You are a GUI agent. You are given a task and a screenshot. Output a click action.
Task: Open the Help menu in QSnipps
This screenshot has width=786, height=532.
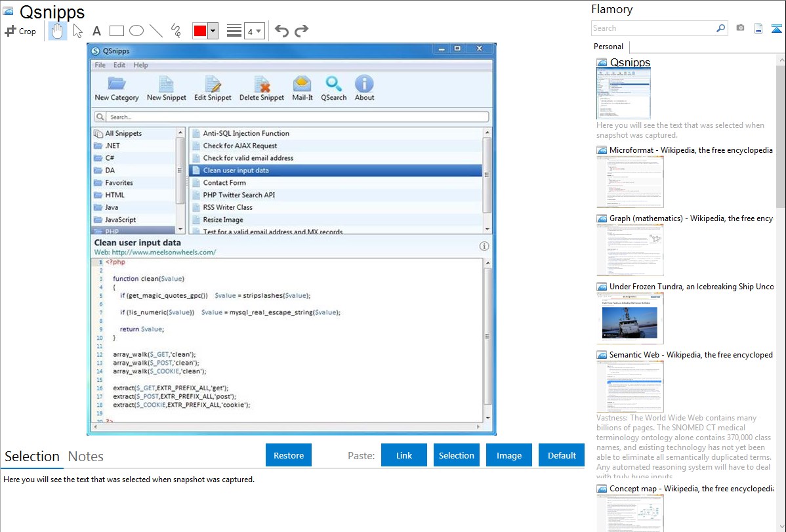tap(140, 65)
